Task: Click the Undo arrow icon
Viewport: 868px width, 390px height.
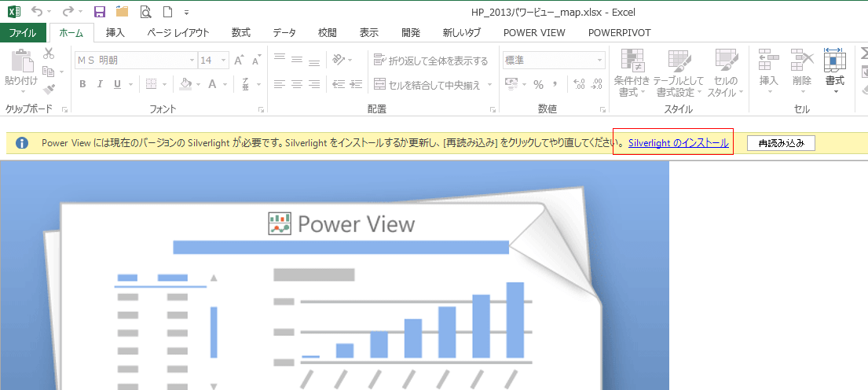Action: click(x=37, y=11)
